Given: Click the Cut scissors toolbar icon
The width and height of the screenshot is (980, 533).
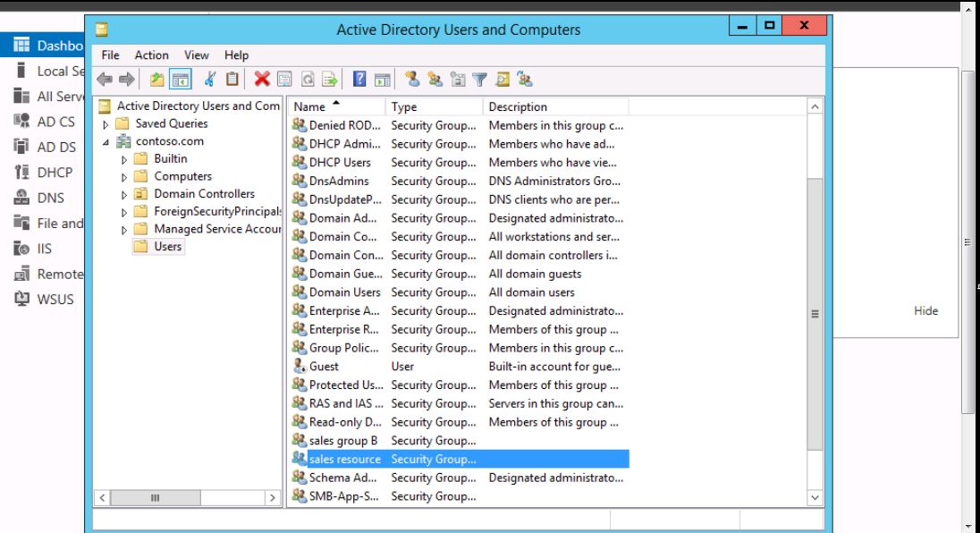Looking at the screenshot, I should point(210,80).
